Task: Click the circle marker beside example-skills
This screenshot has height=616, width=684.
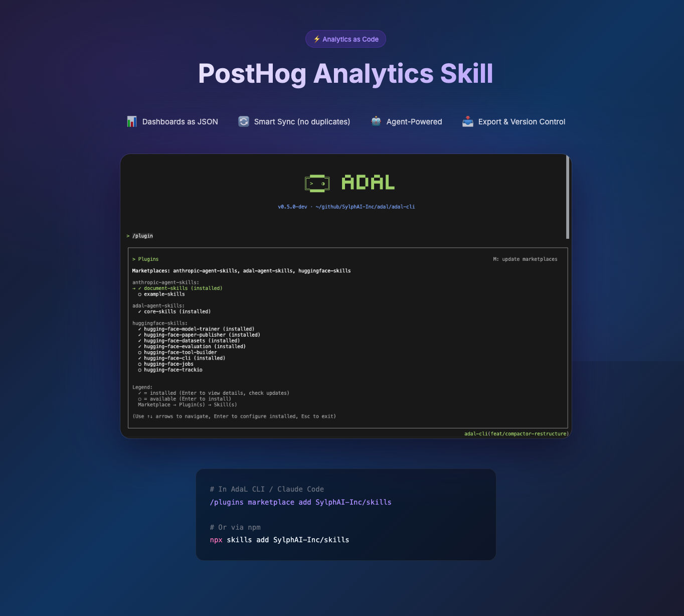Action: coord(139,294)
